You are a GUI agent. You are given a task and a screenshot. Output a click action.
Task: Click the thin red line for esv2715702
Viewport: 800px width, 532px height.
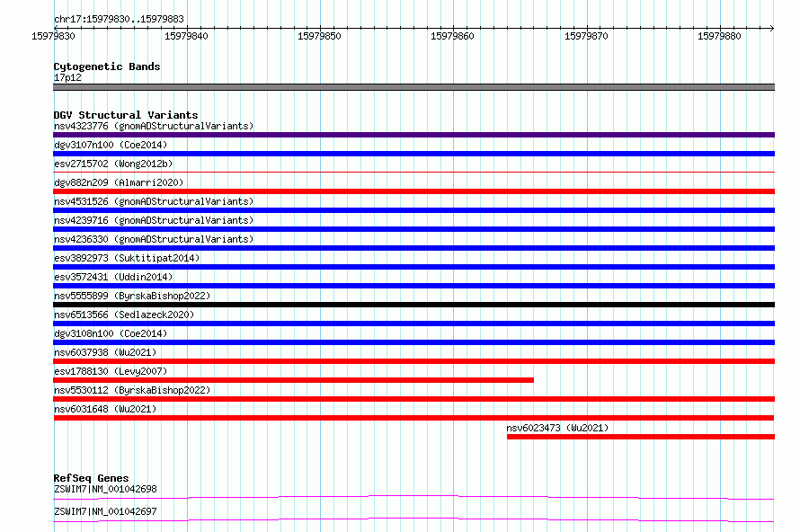(x=413, y=173)
